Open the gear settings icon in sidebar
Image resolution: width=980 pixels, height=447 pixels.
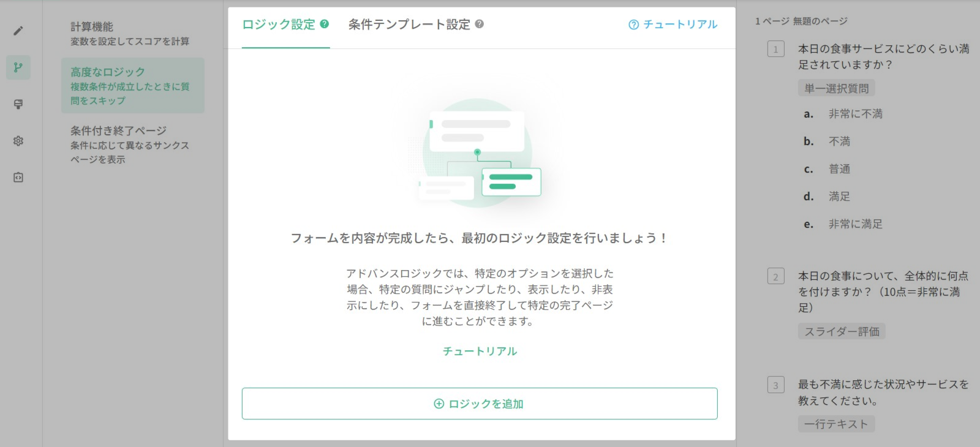(18, 141)
